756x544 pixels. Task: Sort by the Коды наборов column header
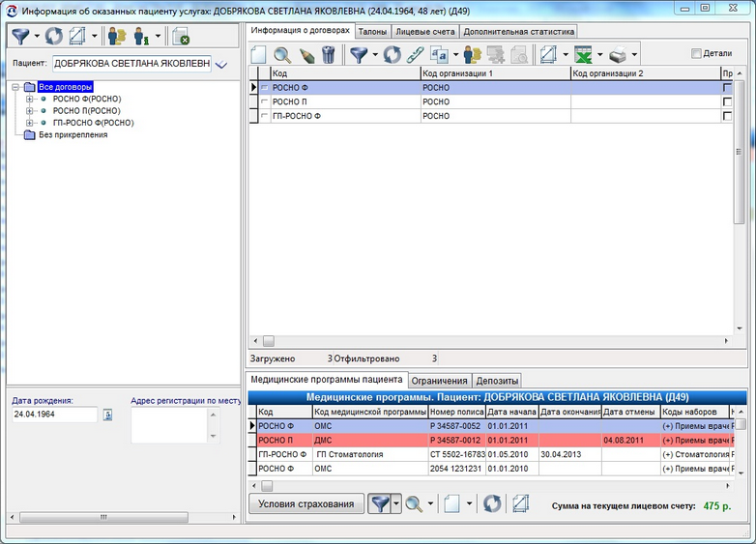[x=694, y=412]
